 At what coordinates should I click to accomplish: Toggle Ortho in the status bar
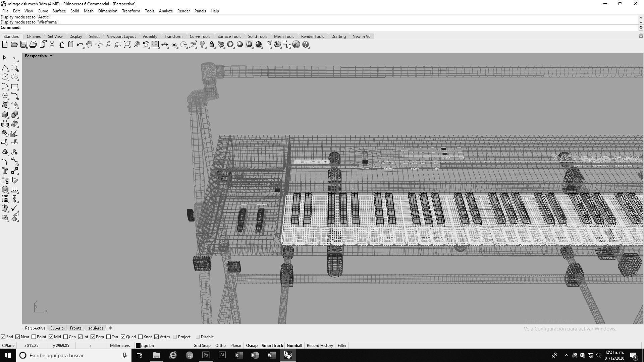(x=220, y=346)
